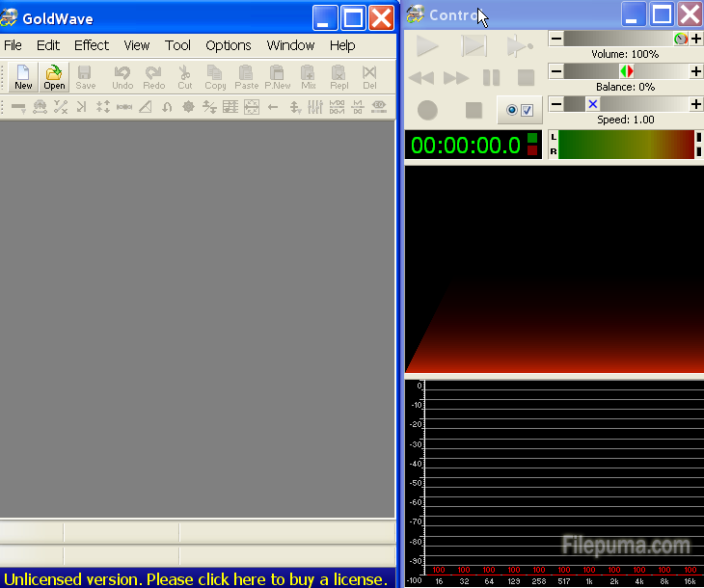Open the Options menu
Viewport: 704px width, 588px height.
229,45
